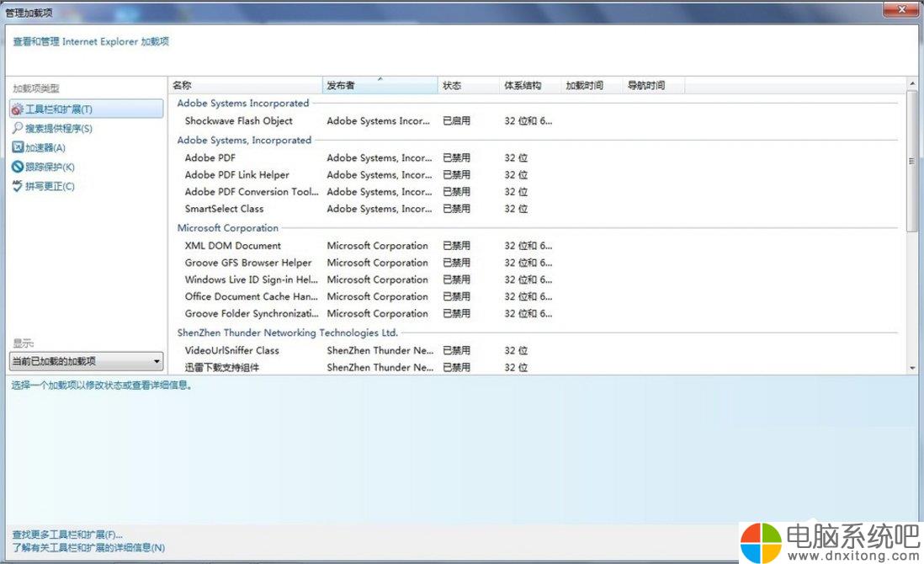Viewport: 924px width, 564px height.
Task: Collapse the Microsoft Corporation group
Action: coord(227,228)
